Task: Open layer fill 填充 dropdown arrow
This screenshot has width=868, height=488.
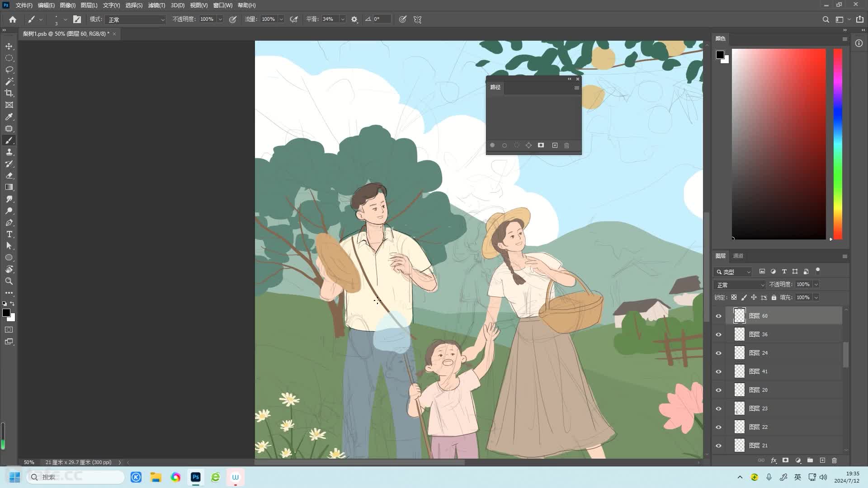Action: point(816,297)
